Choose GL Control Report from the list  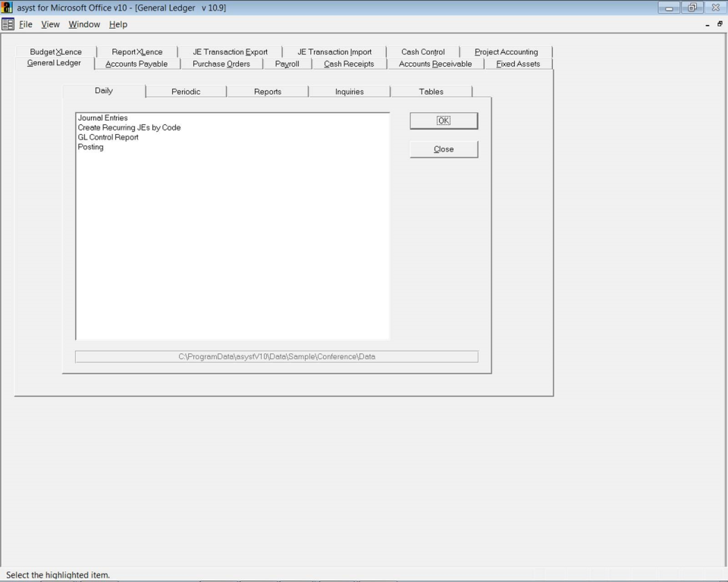coord(108,137)
